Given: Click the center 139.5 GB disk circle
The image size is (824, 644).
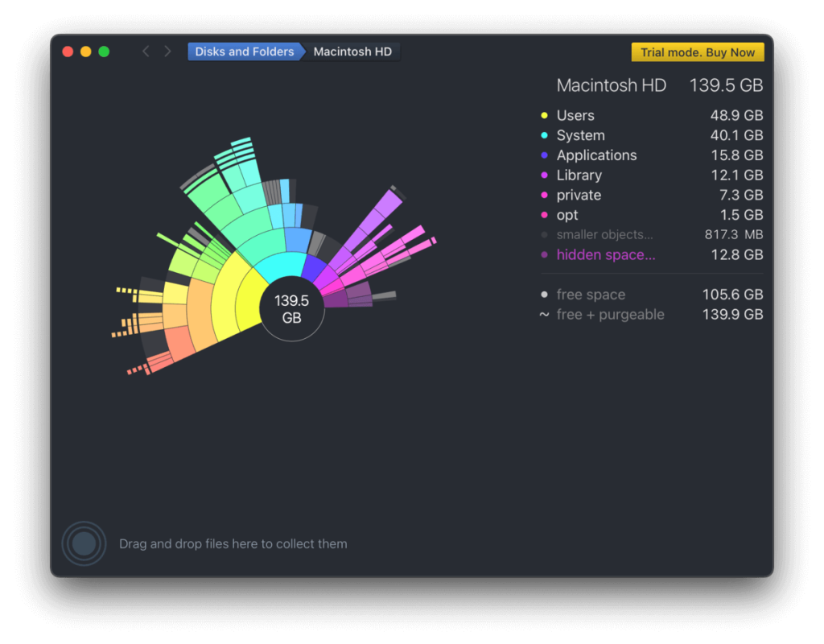Looking at the screenshot, I should pyautogui.click(x=292, y=310).
